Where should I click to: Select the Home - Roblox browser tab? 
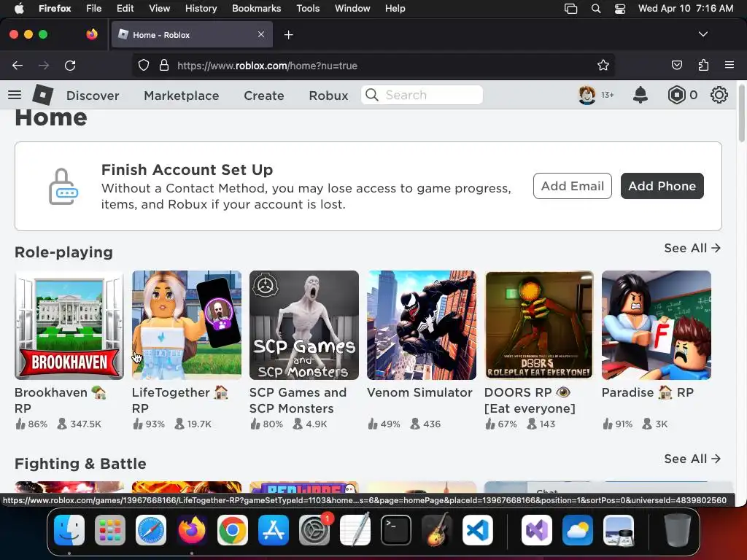(192, 35)
